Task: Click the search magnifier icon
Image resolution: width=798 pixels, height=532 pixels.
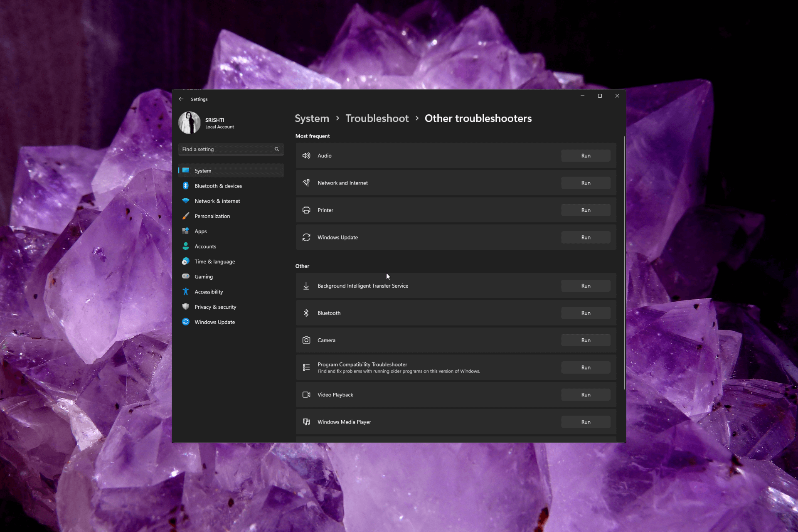Action: point(277,149)
